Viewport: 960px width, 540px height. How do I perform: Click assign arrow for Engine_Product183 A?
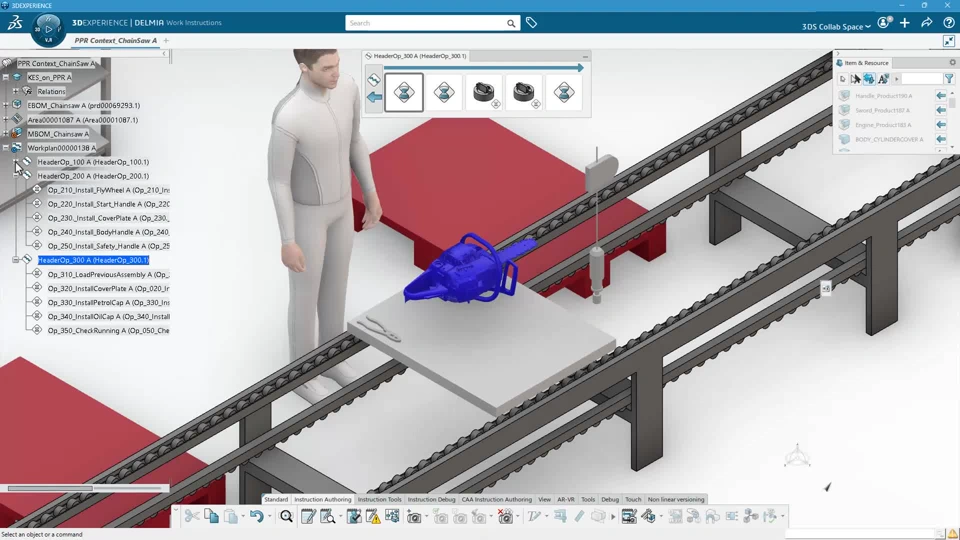[x=941, y=125]
